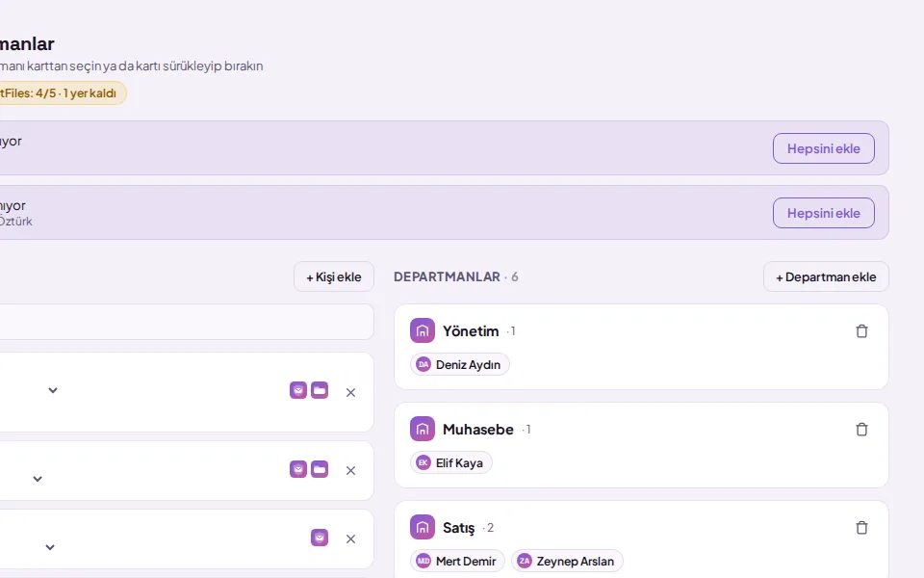Toggle folder icon on second person card
Screen dimensions: 924x578
point(320,469)
